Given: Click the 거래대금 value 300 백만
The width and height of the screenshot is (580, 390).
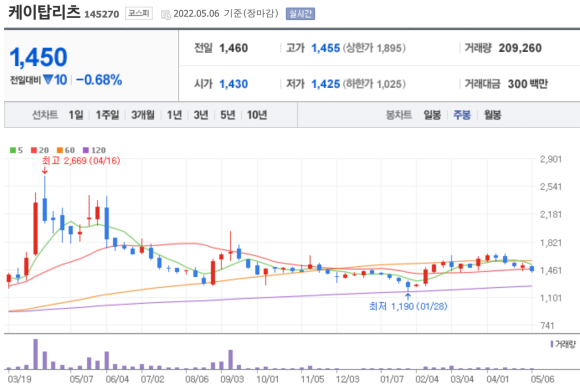Looking at the screenshot, I should 527,84.
